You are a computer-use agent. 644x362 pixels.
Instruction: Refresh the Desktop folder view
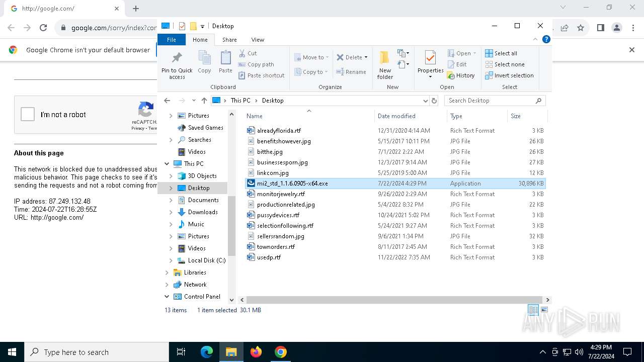coord(435,101)
